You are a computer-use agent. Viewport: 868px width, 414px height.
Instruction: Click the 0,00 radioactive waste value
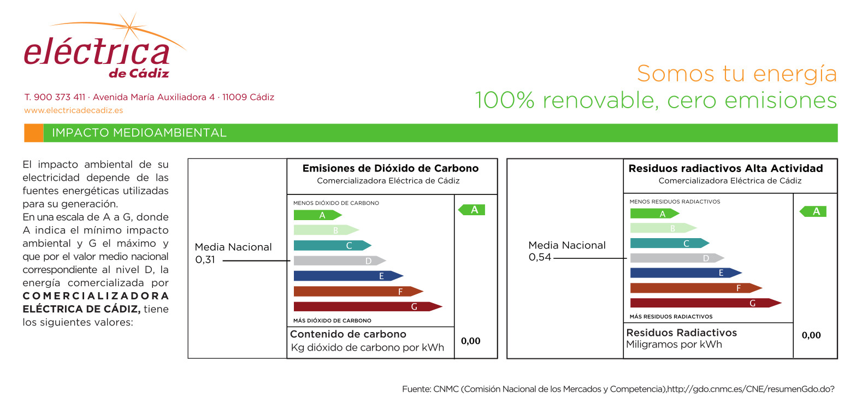811,335
